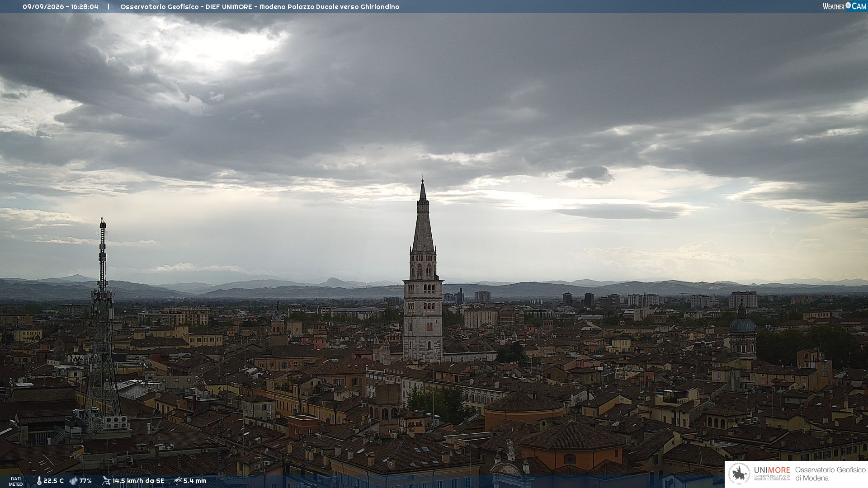Click the Ghirlandina tower spire
Image resolution: width=868 pixels, height=488 pixels.
pyautogui.click(x=423, y=217)
